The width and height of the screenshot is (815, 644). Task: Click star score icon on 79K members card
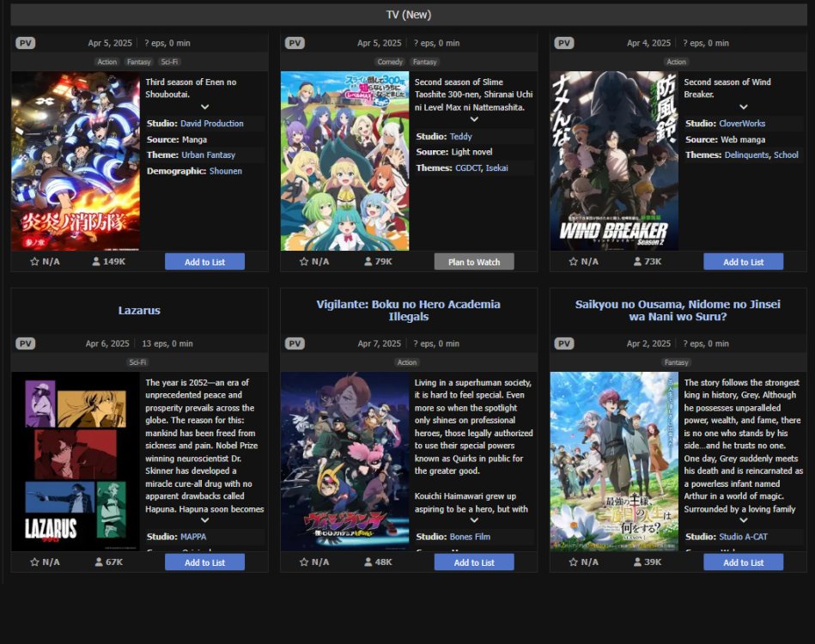pos(304,261)
